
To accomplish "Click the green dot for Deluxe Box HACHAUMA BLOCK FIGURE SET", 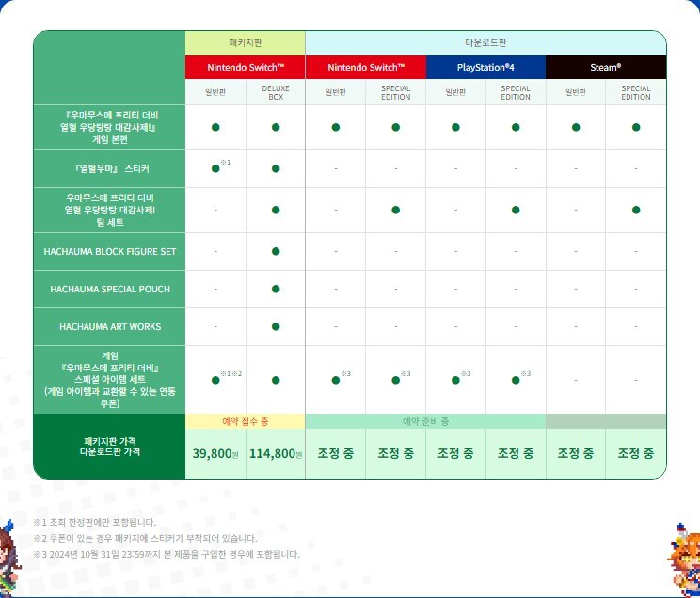I will [x=276, y=251].
